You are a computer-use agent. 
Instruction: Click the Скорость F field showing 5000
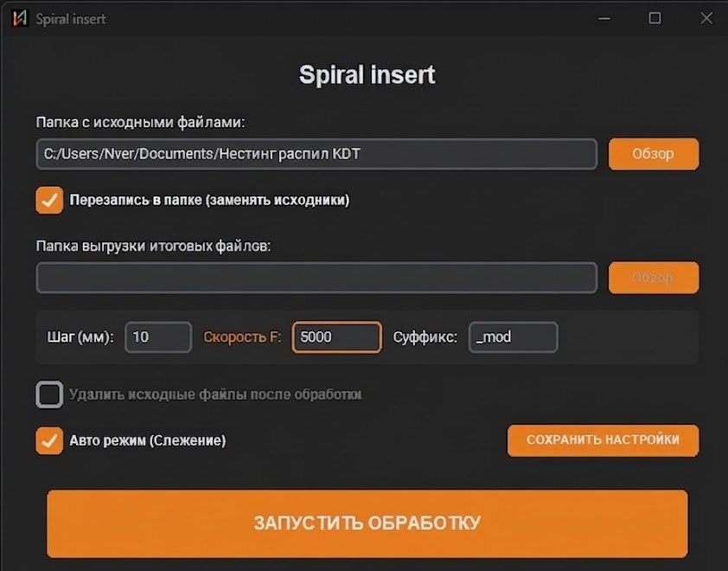336,337
